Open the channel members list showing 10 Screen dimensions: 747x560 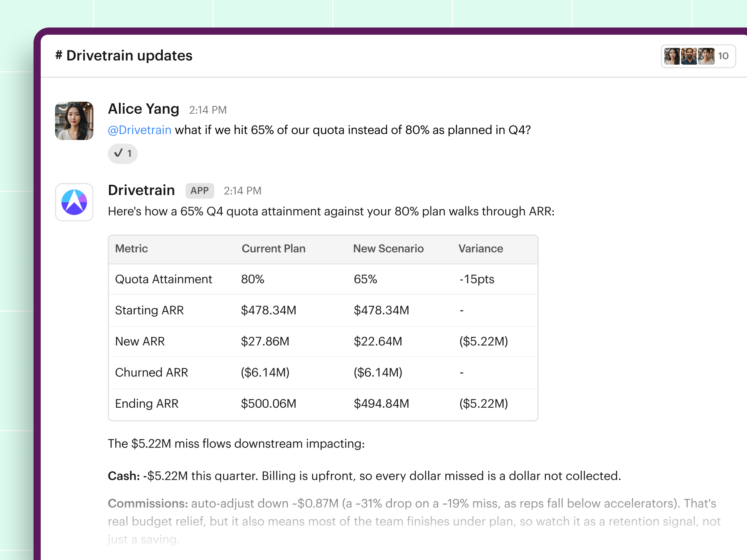click(698, 56)
